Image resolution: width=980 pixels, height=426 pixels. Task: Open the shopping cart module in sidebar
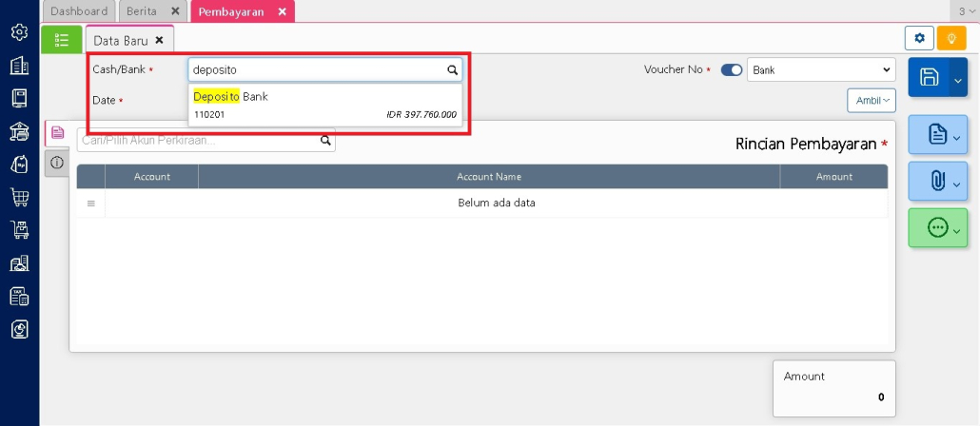pyautogui.click(x=19, y=198)
